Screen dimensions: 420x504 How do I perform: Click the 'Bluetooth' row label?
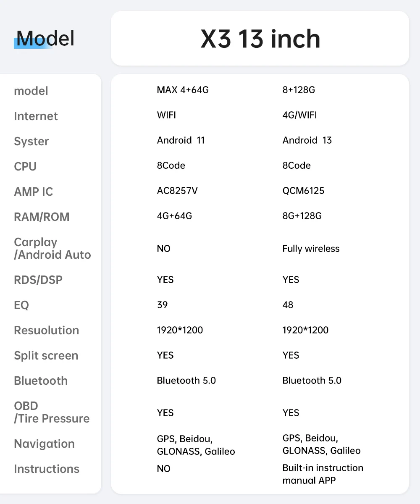tap(41, 381)
